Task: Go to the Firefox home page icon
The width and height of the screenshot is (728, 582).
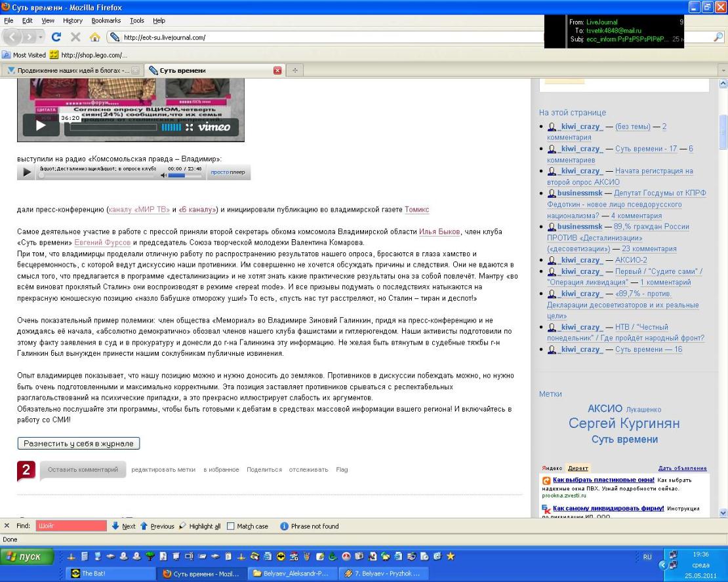Action: pos(94,37)
